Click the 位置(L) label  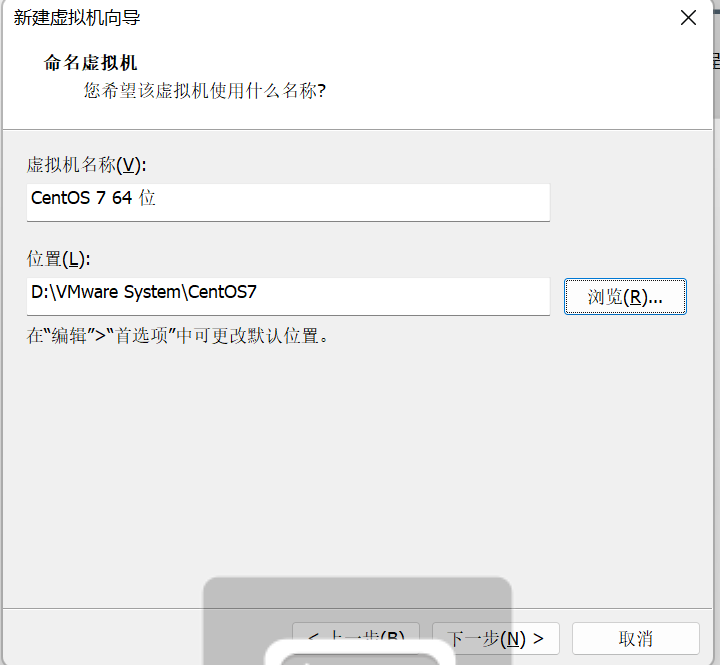[x=58, y=259]
